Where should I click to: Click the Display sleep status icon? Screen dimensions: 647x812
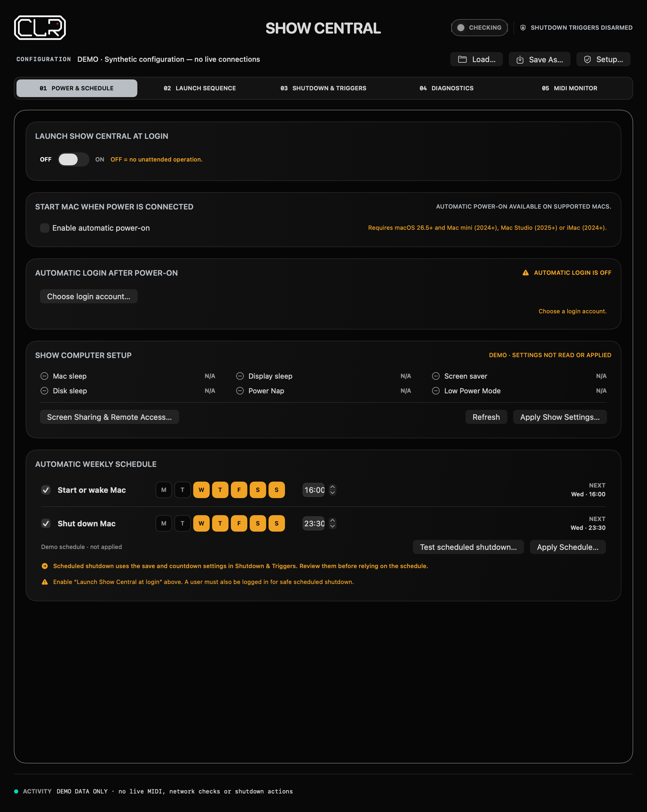pos(240,376)
